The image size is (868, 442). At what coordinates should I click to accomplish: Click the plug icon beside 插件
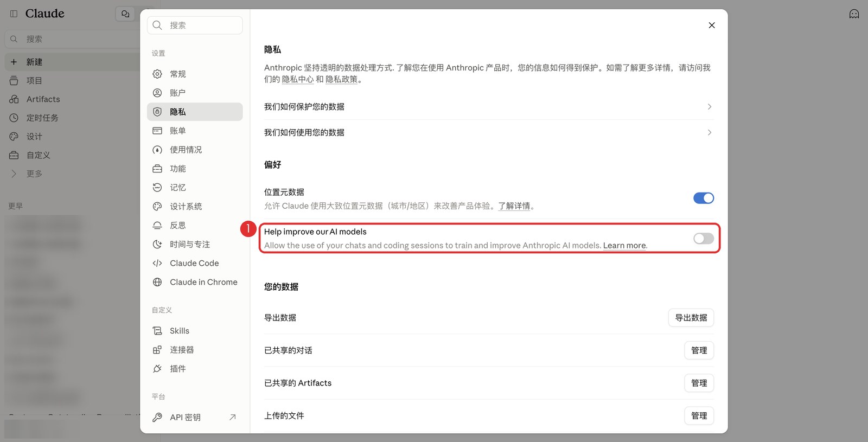[157, 369]
